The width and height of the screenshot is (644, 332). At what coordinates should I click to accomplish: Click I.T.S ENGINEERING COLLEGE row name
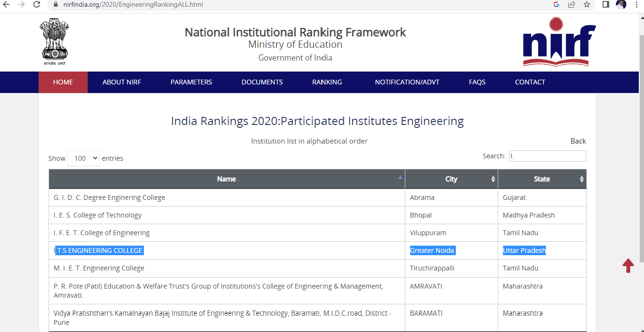pos(99,250)
